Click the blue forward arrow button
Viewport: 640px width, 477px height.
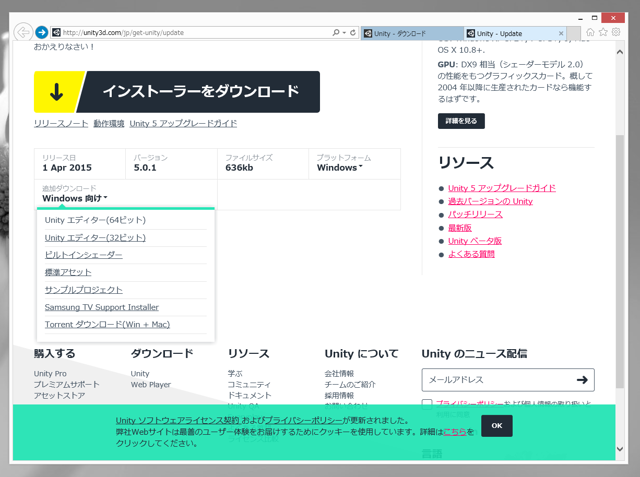pos(42,32)
